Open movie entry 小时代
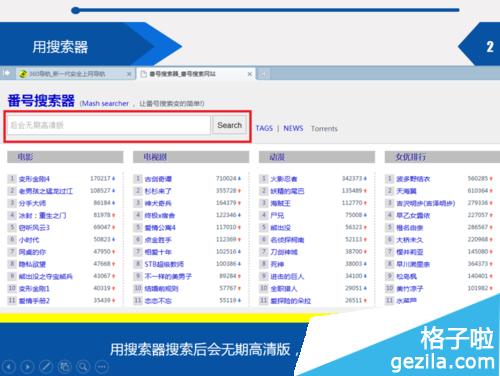Screen dimensions: 500x376 29,240
